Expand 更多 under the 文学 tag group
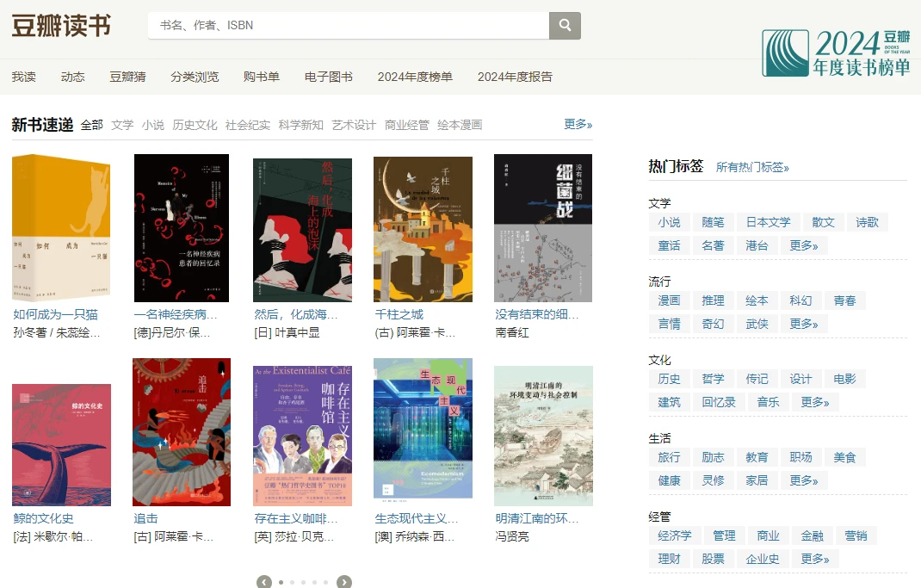Screen dimensions: 921x588 tap(803, 245)
